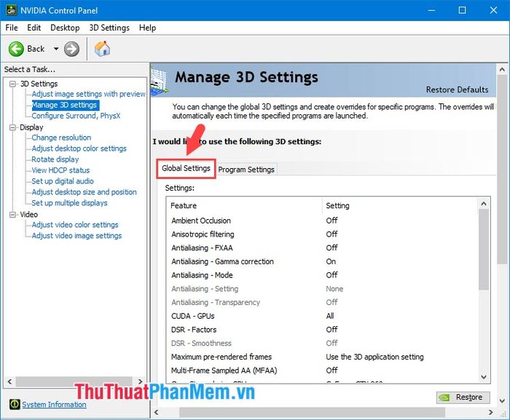This screenshot has height=420, width=510.
Task: Open Adjust image settings with preview
Action: pos(88,94)
